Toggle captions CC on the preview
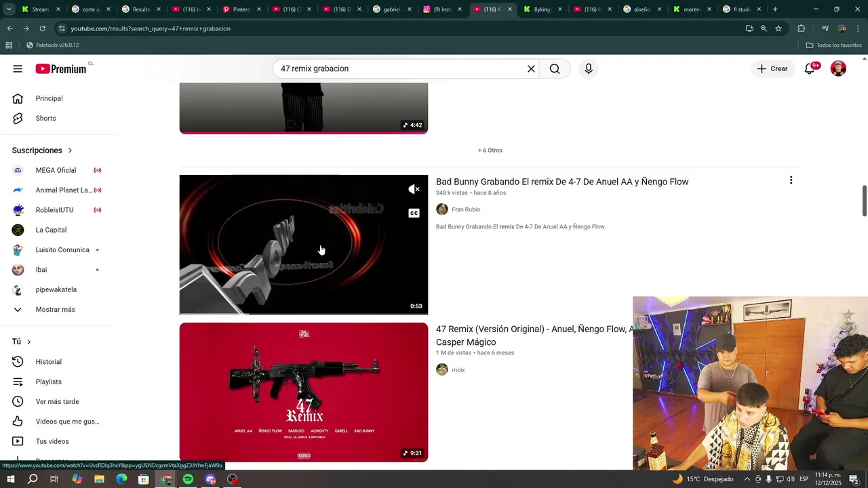868x488 pixels. (414, 213)
